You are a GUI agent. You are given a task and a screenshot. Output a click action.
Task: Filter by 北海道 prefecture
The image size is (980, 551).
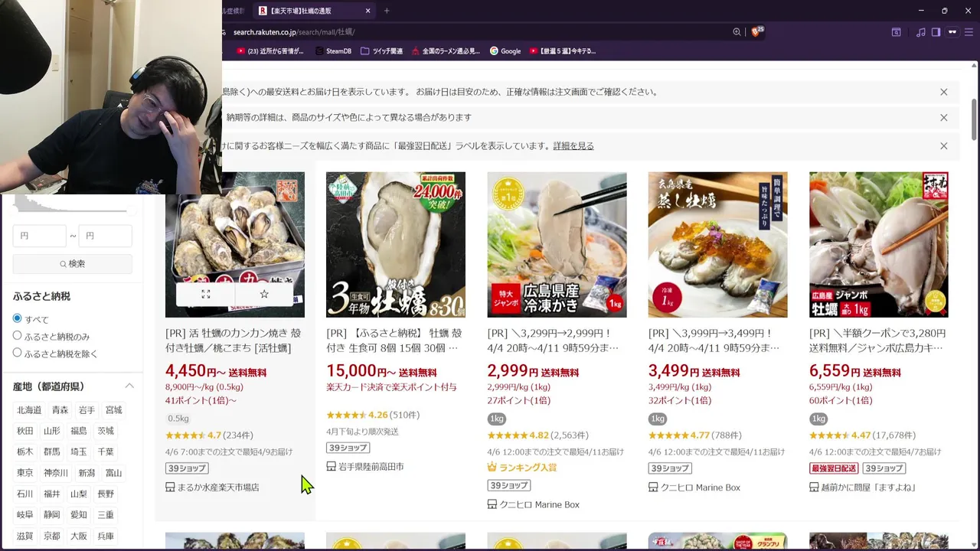click(x=29, y=410)
